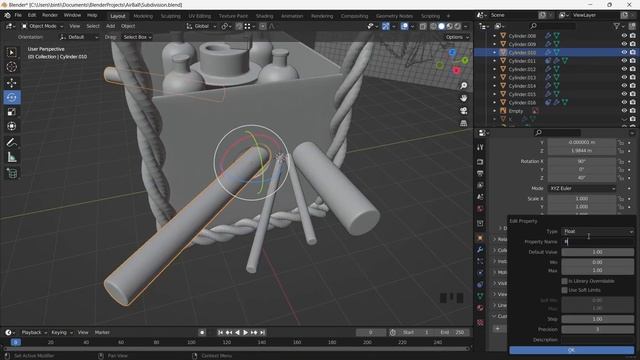Toggle Is Library Overridable checkbox
This screenshot has width=640, height=360.
coord(564,281)
